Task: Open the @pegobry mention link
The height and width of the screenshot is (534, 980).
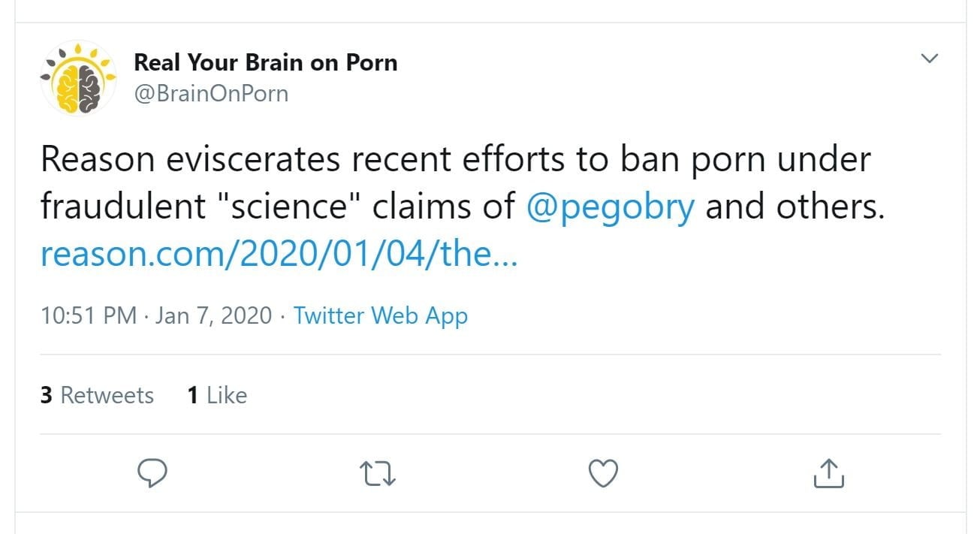Action: 611,207
